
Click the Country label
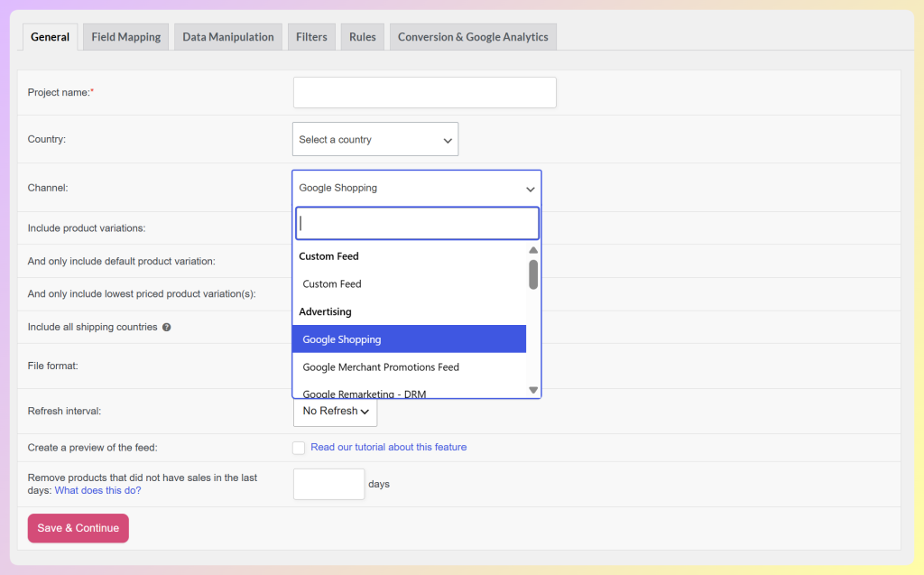pyautogui.click(x=47, y=139)
